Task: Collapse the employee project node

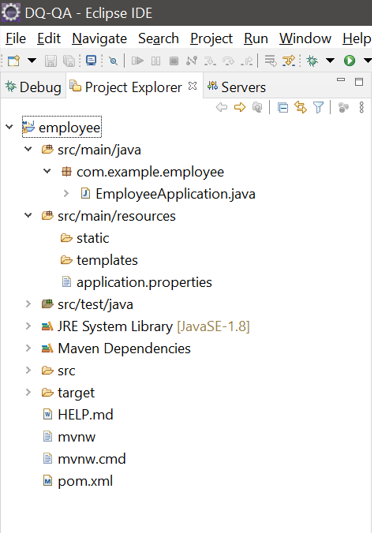Action: pos(10,127)
